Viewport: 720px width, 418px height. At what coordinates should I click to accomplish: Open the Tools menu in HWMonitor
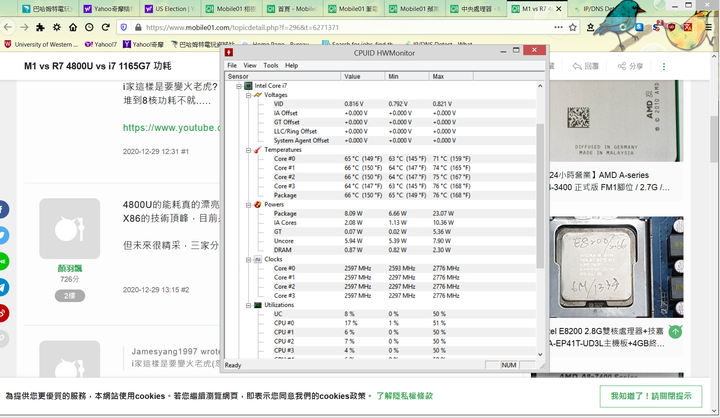(x=270, y=66)
